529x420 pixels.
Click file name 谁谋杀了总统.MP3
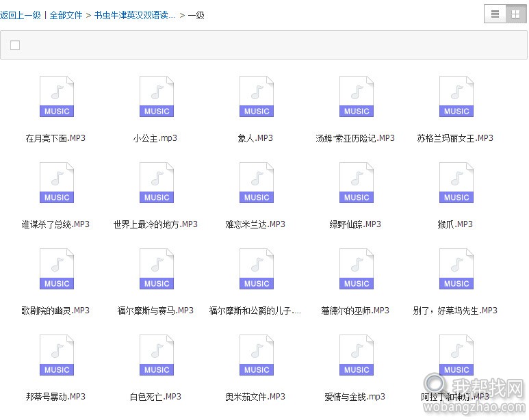pos(55,224)
